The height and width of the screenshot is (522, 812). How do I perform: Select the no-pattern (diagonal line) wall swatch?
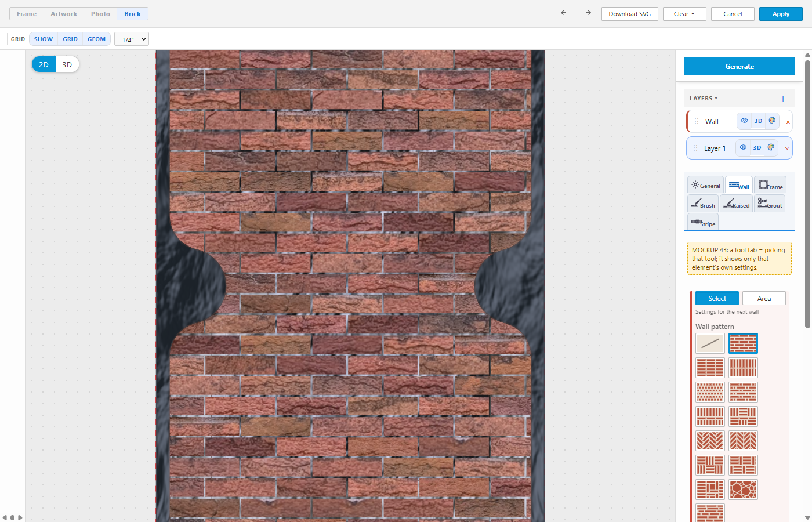point(710,343)
